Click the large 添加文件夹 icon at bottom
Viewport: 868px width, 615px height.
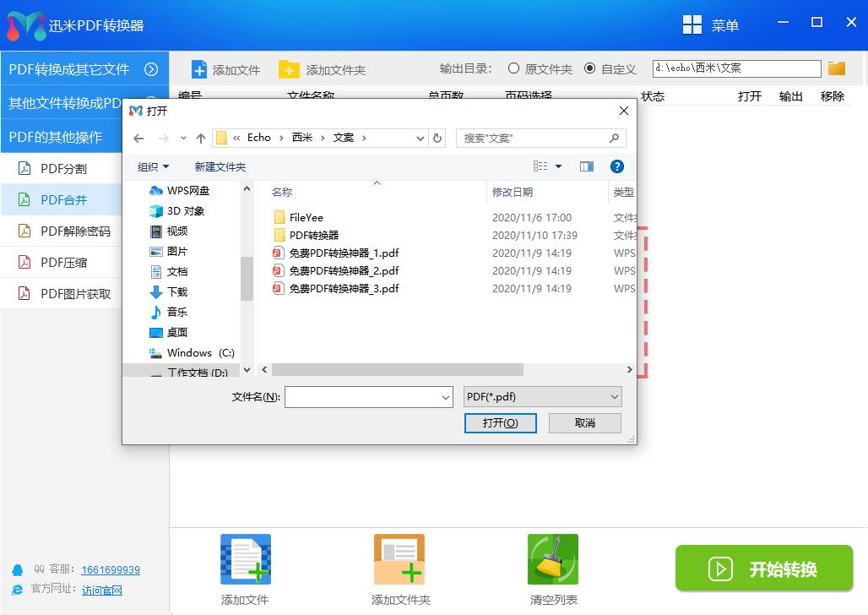[399, 558]
